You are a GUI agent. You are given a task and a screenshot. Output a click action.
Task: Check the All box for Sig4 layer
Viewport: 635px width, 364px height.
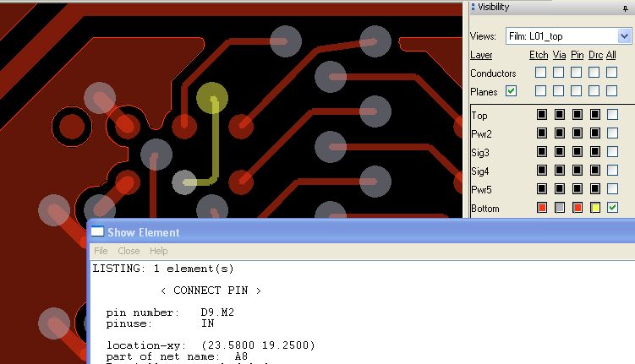tap(613, 171)
